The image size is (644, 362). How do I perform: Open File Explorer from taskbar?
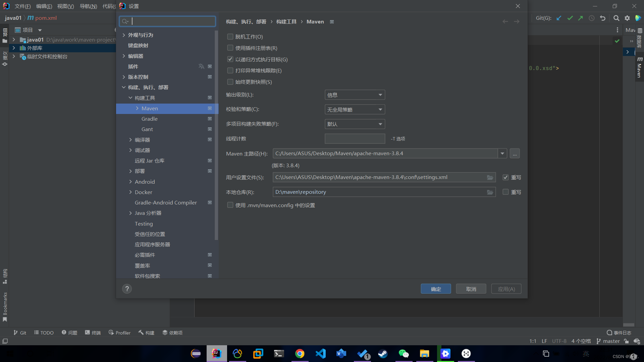[x=424, y=354]
